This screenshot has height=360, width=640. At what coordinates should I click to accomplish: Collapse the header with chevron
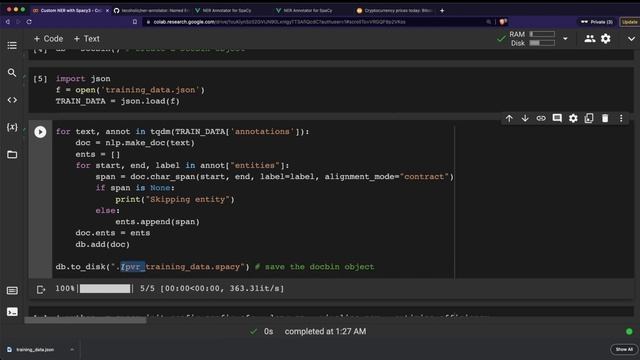(631, 39)
